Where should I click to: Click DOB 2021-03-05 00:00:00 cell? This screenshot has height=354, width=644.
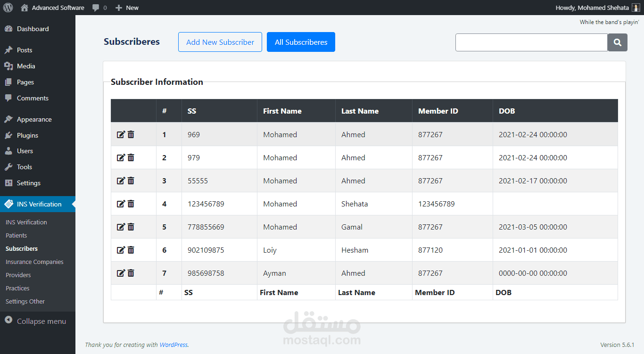click(533, 227)
